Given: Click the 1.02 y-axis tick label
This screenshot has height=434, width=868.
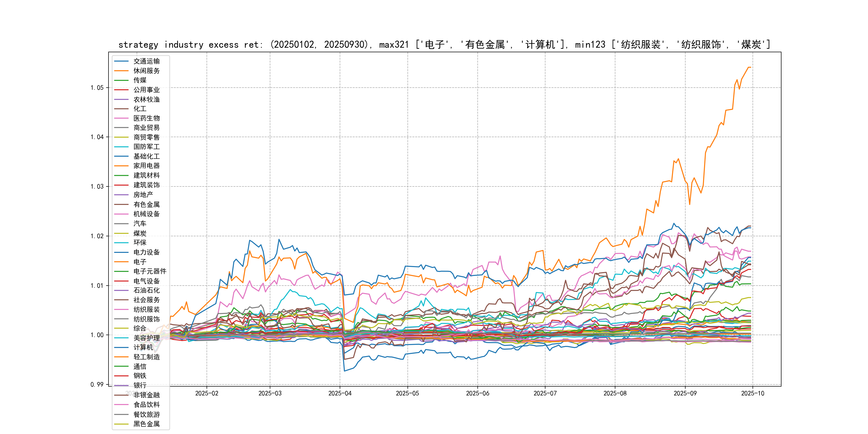Looking at the screenshot, I should (97, 236).
